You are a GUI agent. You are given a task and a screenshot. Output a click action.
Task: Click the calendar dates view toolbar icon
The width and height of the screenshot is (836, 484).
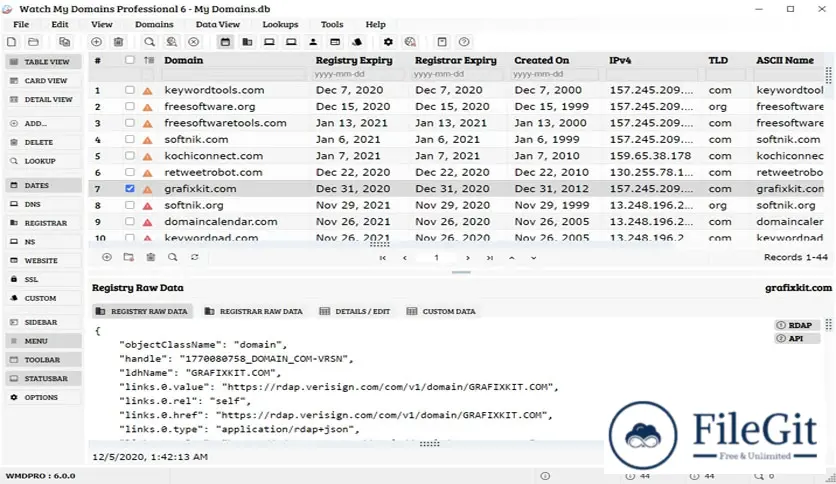[x=226, y=42]
